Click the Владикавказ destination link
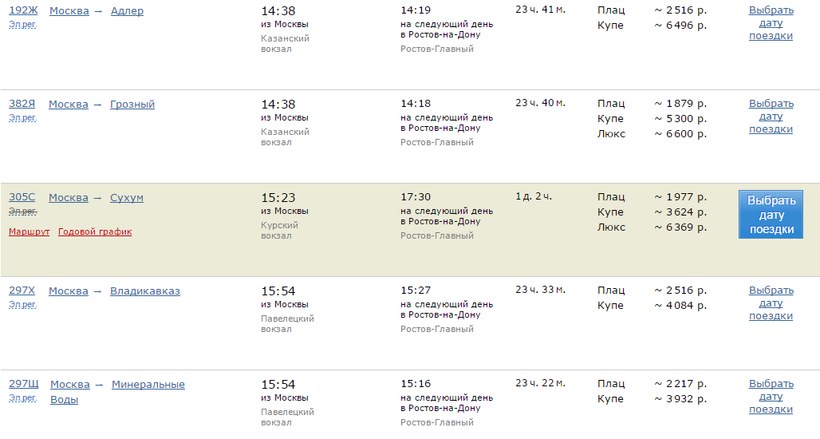 coord(145,291)
